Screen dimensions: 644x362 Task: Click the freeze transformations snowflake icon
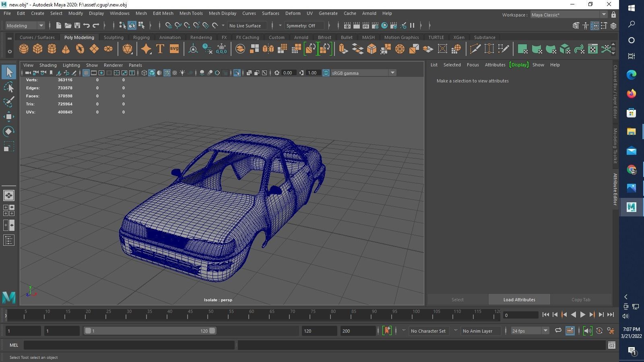click(x=221, y=49)
